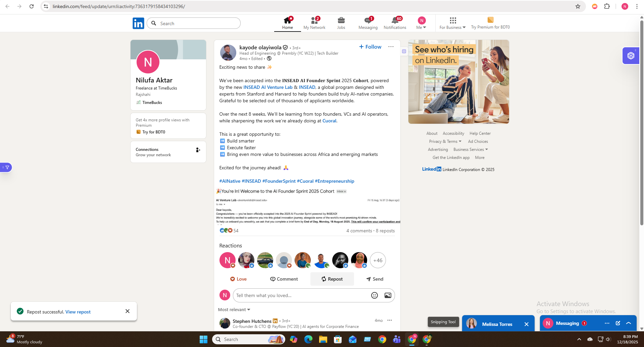
Task: Show hidden system tray icons
Action: (x=579, y=339)
